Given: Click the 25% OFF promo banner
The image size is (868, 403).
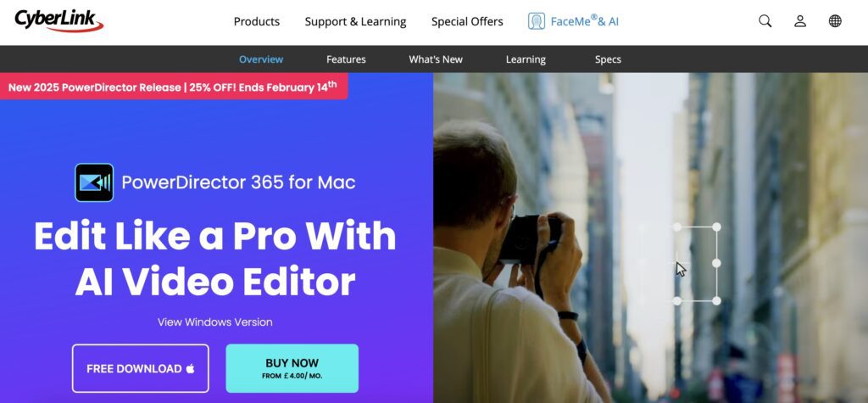Looking at the screenshot, I should tap(173, 87).
